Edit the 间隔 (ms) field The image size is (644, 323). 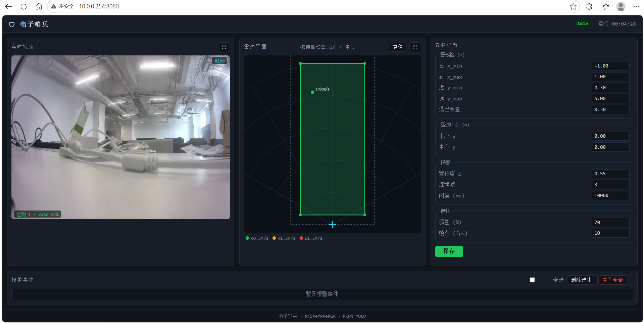point(610,195)
